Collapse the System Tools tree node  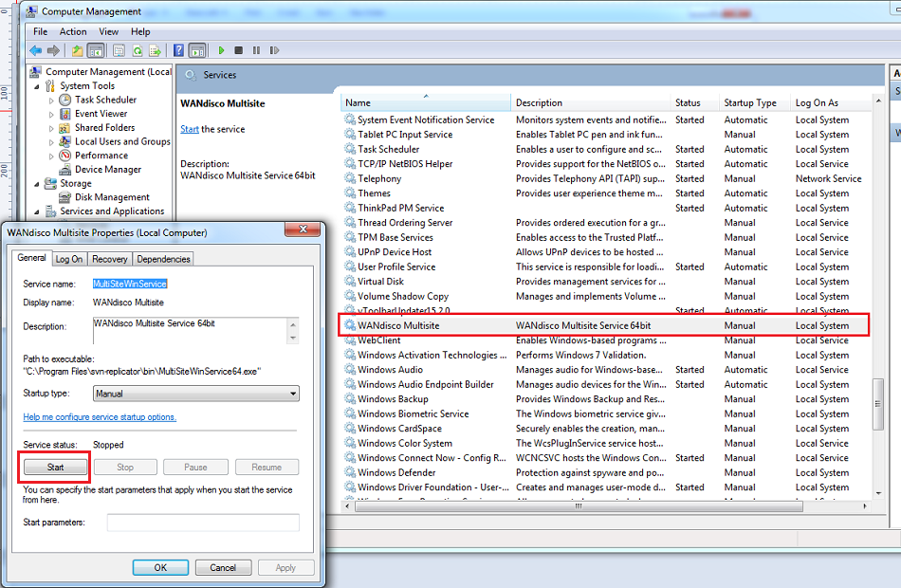(37, 86)
